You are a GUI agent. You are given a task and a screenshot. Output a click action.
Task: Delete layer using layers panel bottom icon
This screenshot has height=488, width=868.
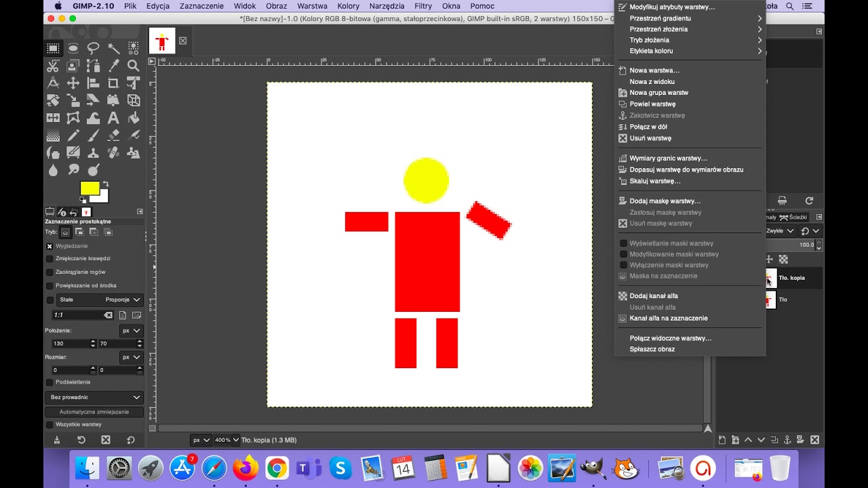(x=814, y=440)
